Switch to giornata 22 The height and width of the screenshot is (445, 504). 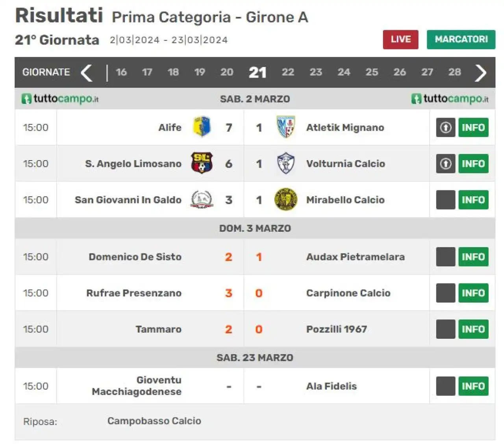tap(288, 72)
